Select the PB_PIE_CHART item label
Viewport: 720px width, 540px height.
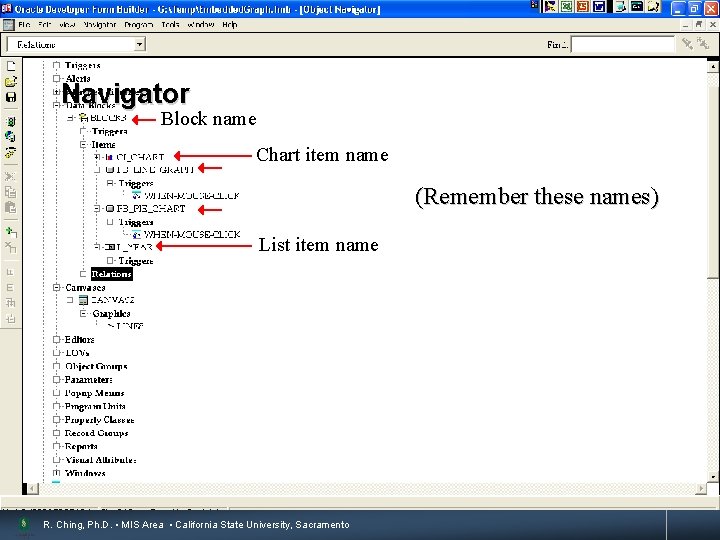pyautogui.click(x=151, y=209)
